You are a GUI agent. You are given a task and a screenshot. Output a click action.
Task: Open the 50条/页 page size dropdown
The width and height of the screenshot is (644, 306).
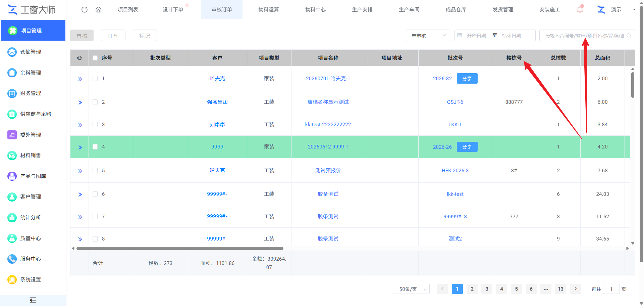tap(411, 289)
